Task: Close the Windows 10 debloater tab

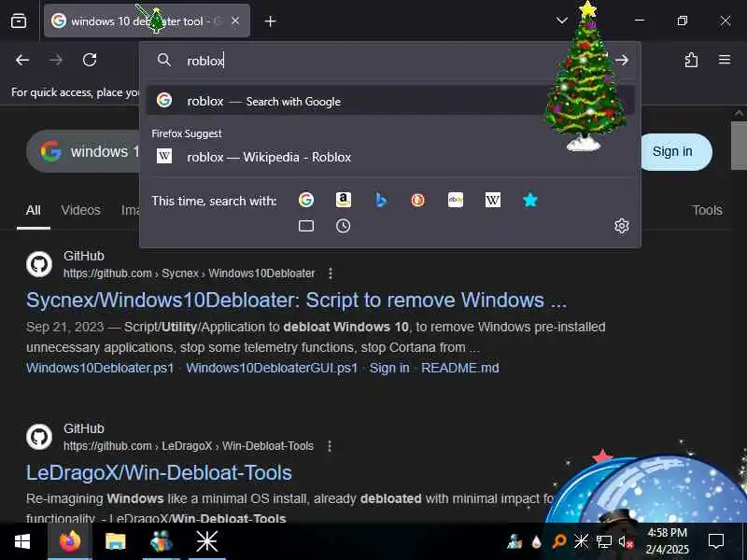Action: click(x=235, y=21)
